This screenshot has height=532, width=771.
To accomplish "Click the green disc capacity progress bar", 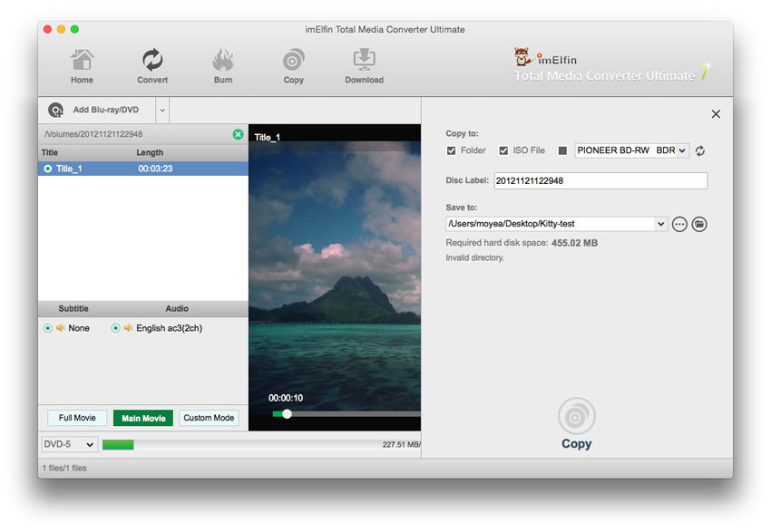I will 118,445.
